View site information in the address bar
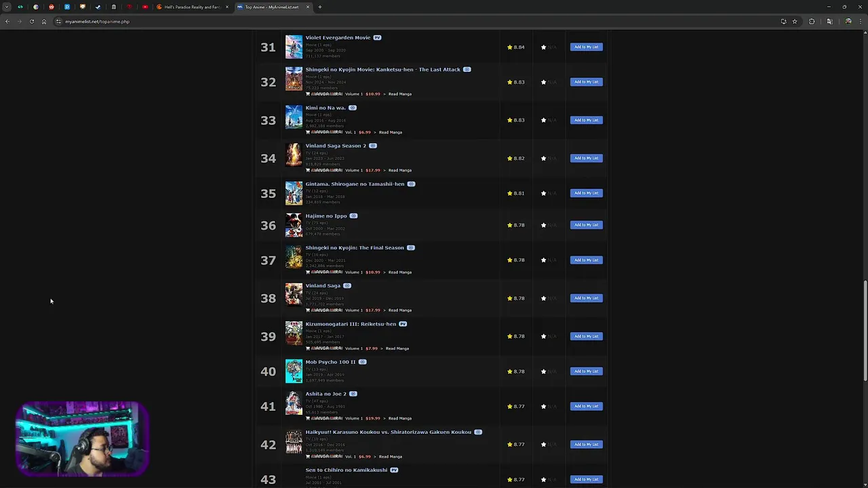The height and width of the screenshot is (488, 868). 58,22
